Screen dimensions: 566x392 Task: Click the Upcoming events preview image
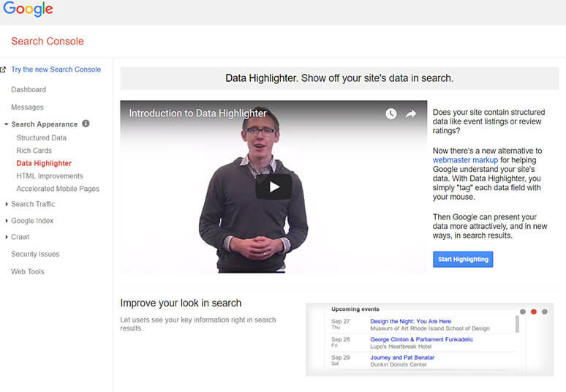pyautogui.click(x=429, y=339)
